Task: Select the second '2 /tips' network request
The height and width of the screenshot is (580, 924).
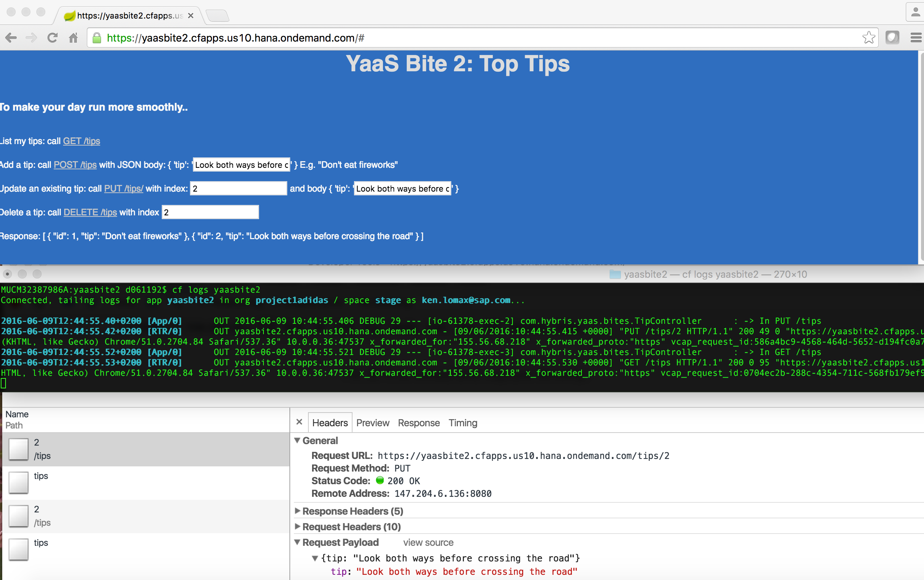Action: point(146,516)
